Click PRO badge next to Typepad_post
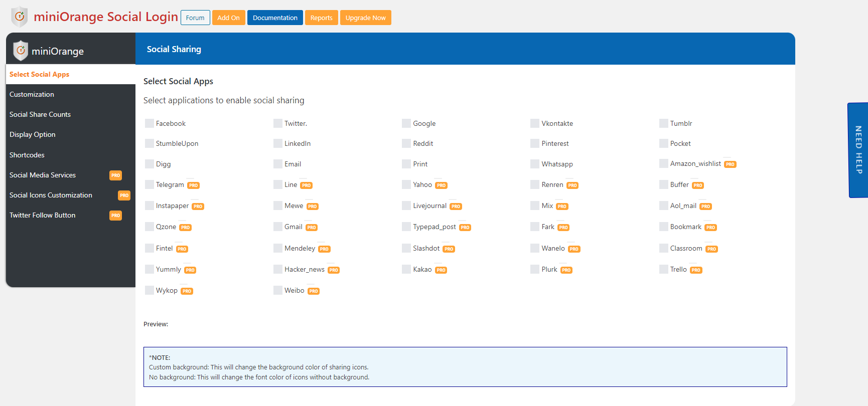868x406 pixels. click(x=465, y=228)
